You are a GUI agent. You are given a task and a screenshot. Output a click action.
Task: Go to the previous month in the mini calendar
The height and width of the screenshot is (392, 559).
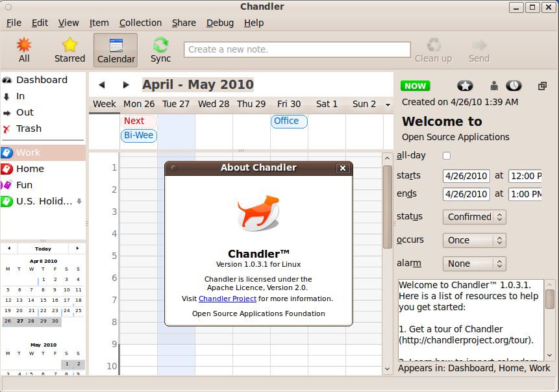point(9,249)
